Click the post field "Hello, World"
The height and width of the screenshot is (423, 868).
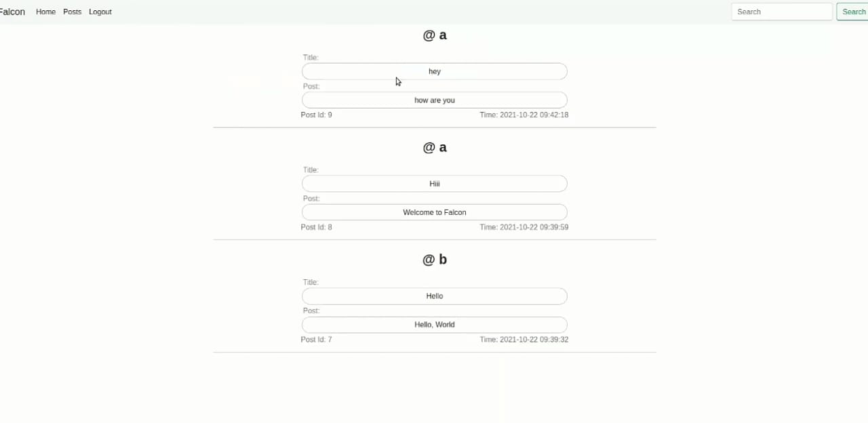pyautogui.click(x=435, y=325)
